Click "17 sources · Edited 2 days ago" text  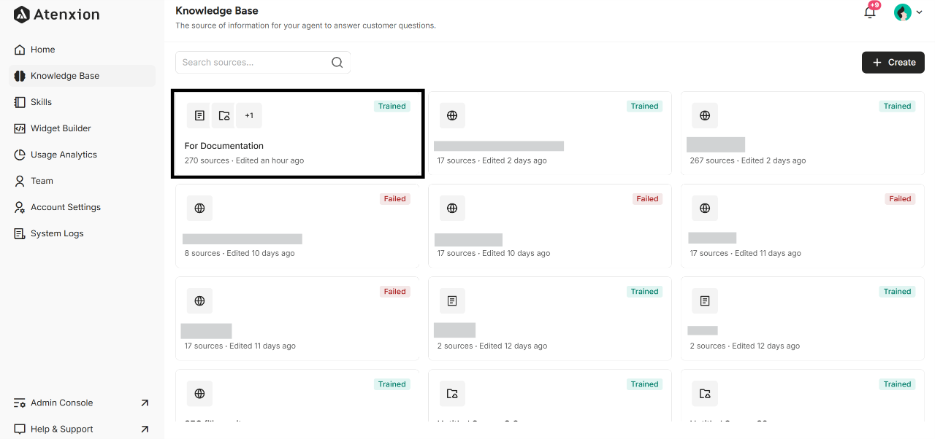[492, 161]
